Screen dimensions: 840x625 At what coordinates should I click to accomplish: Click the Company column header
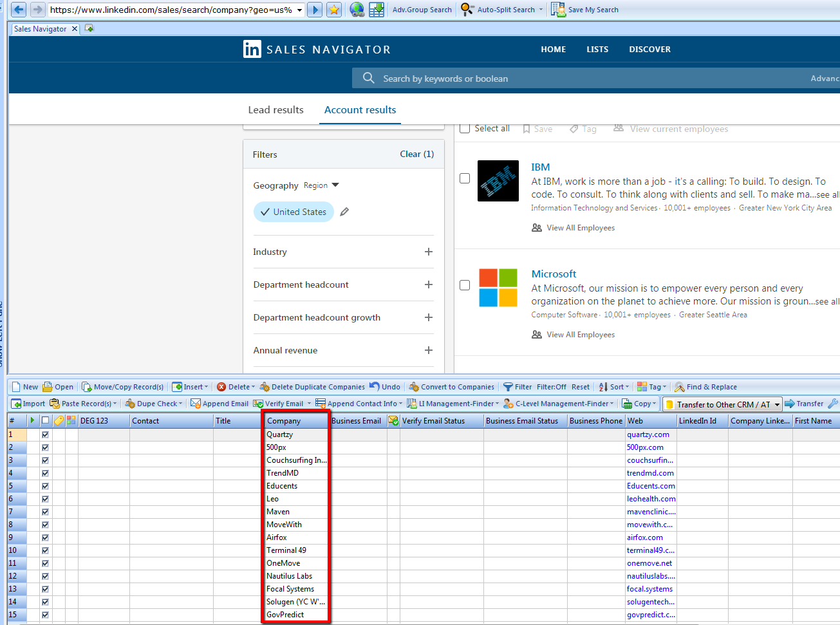pyautogui.click(x=296, y=420)
